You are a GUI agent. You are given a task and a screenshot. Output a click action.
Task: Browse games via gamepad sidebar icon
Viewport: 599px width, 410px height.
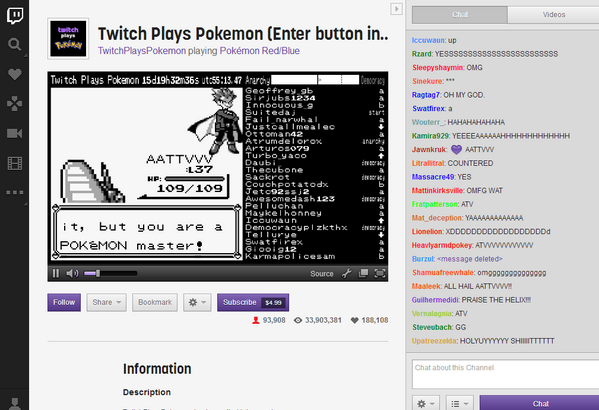pos(15,104)
